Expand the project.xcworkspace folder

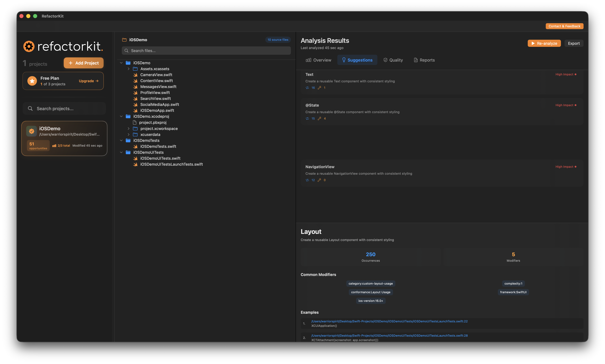pos(128,128)
